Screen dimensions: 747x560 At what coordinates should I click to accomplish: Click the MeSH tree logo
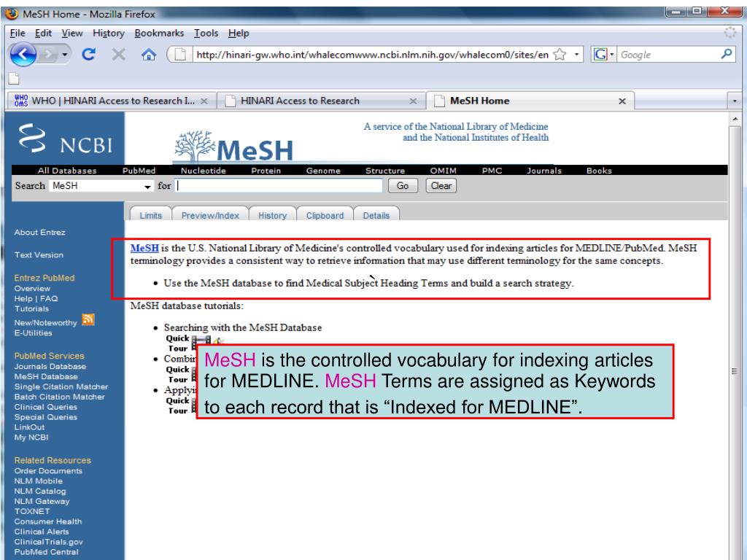point(233,146)
